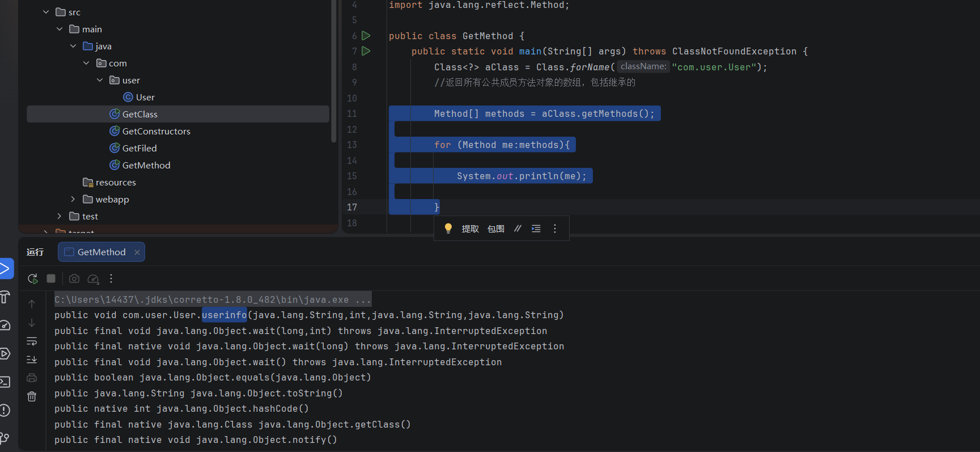
Task: Collapse the src folder
Action: pyautogui.click(x=46, y=12)
